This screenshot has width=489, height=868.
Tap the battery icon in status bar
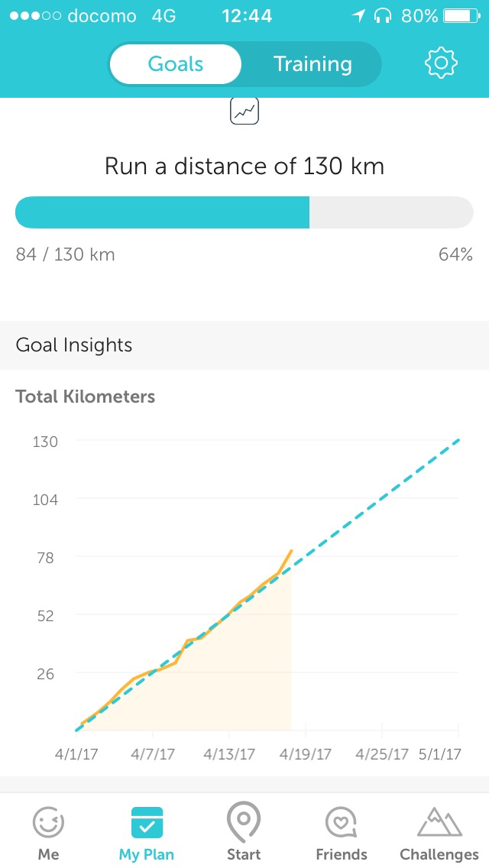pyautogui.click(x=461, y=16)
